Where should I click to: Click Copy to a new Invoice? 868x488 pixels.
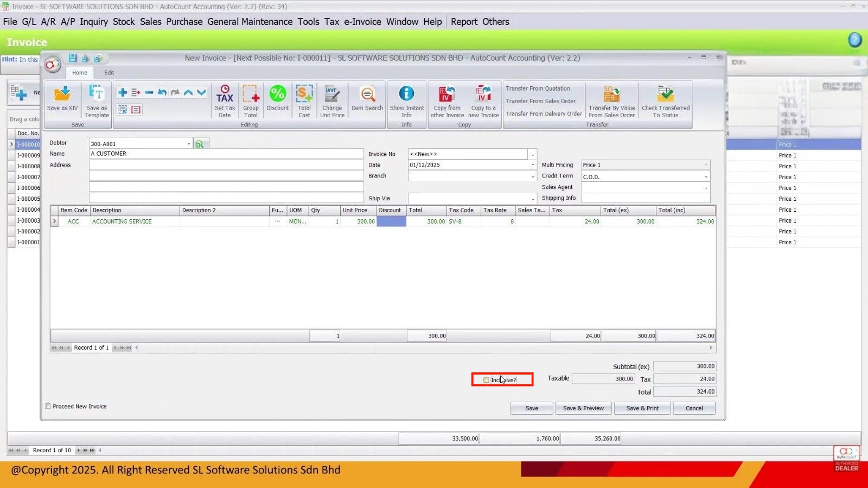coord(483,102)
